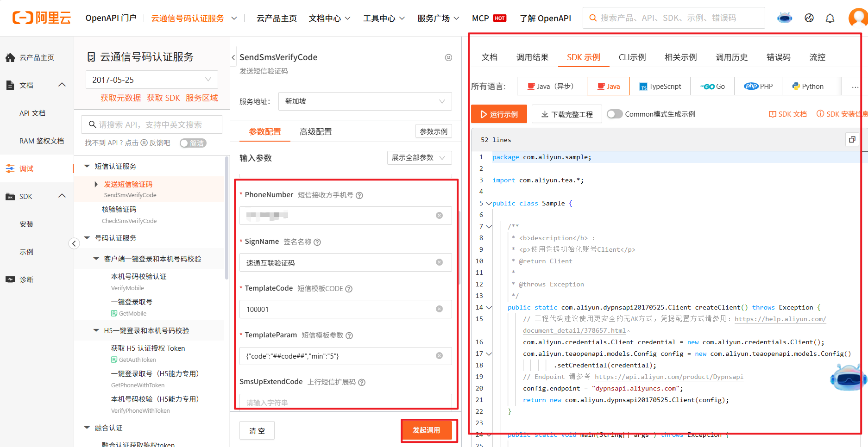868x447 pixels.
Task: Open the 展示全部参数 dropdown
Action: 419,158
